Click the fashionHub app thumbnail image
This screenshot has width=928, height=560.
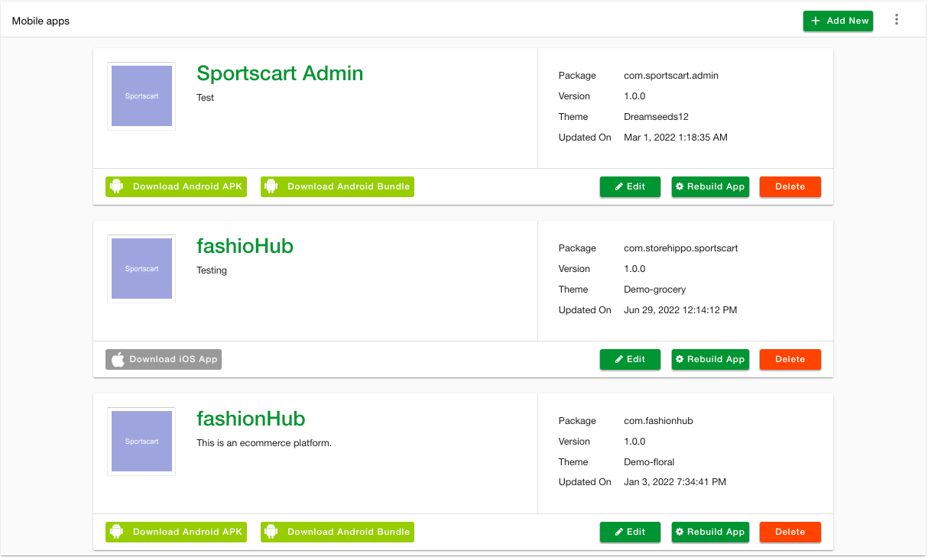pos(141,442)
